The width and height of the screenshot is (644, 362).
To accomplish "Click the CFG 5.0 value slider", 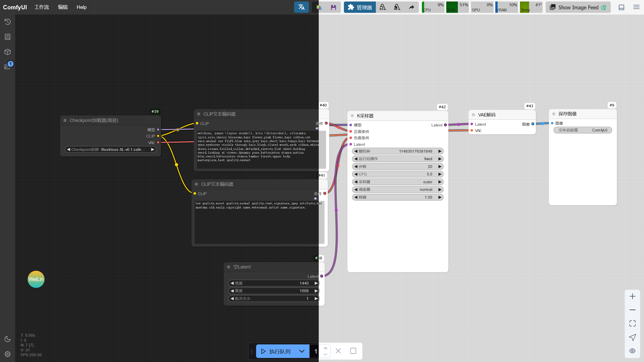I will click(x=397, y=174).
